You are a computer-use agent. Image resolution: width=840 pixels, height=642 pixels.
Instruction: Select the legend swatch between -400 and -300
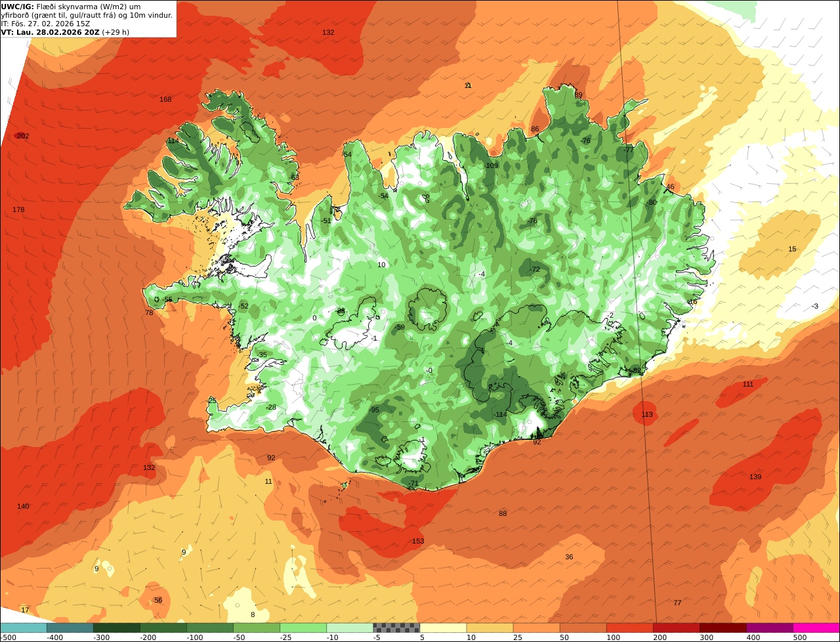tap(70, 628)
